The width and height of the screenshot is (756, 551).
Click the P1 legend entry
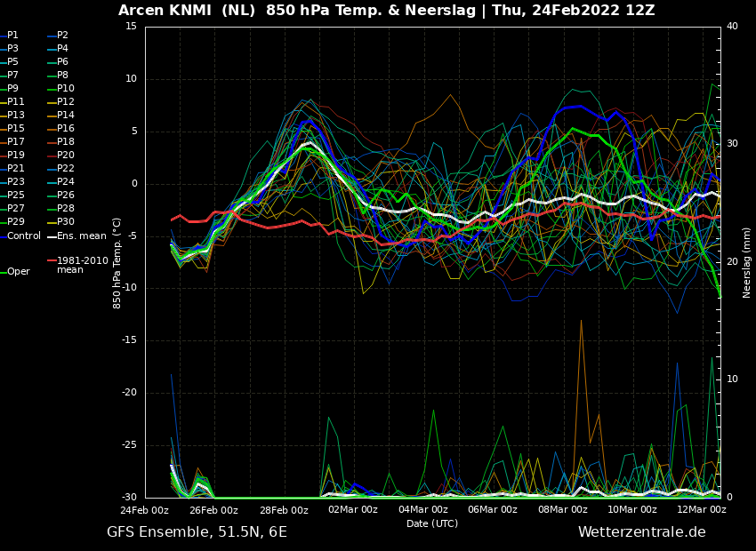[x=12, y=36]
